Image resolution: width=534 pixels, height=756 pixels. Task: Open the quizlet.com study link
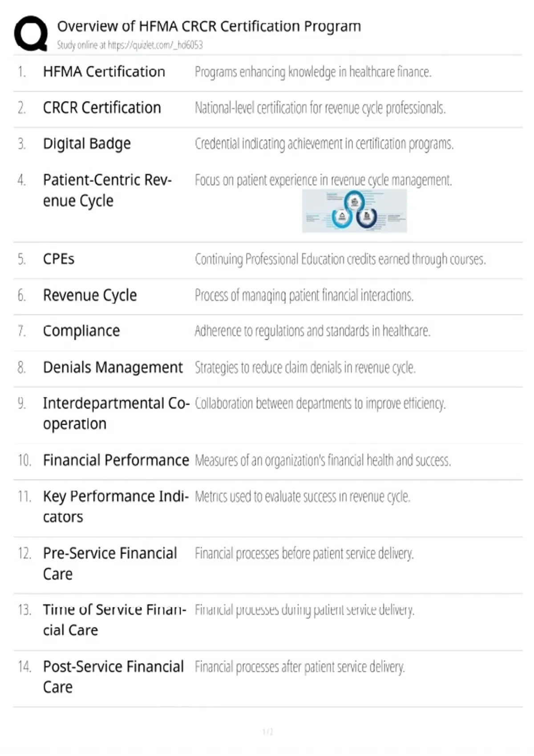129,45
